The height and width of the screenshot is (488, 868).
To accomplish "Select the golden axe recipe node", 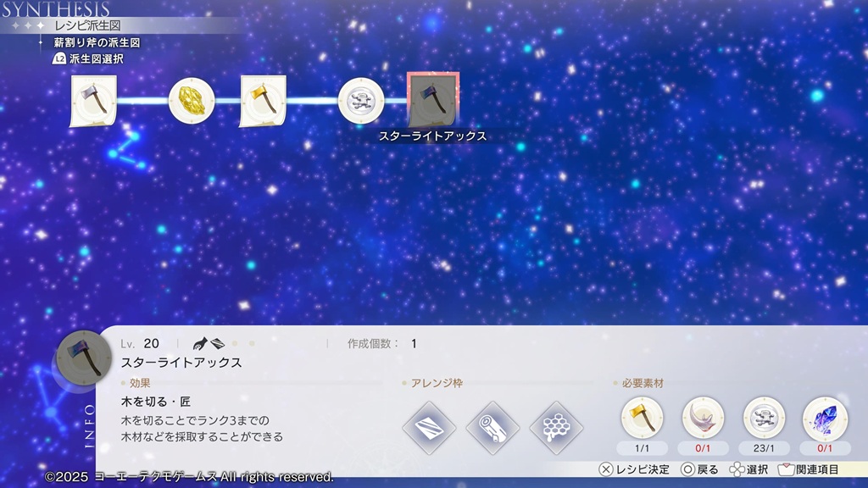I will pyautogui.click(x=263, y=101).
